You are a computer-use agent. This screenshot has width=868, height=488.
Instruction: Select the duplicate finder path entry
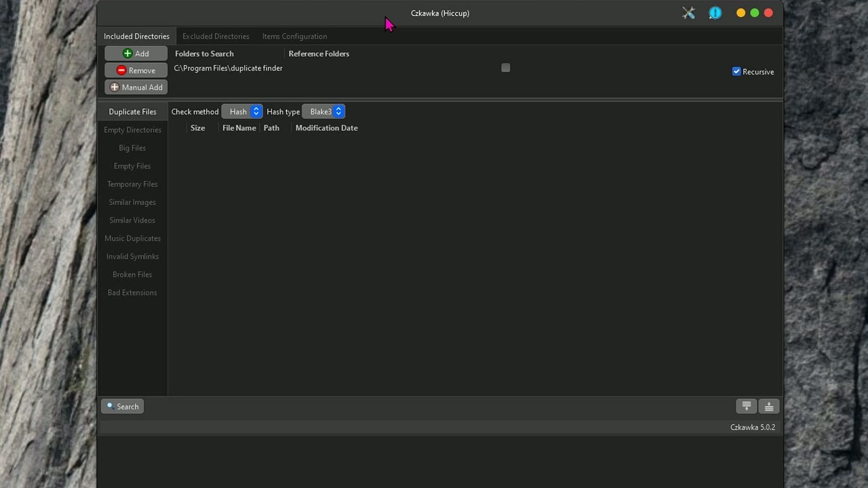coord(228,68)
